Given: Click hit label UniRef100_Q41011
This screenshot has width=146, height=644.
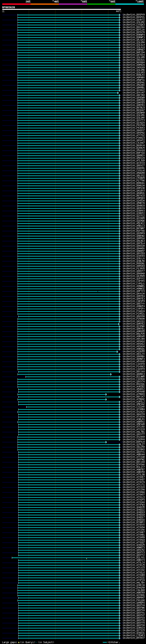Looking at the screenshot, I should point(134,321).
